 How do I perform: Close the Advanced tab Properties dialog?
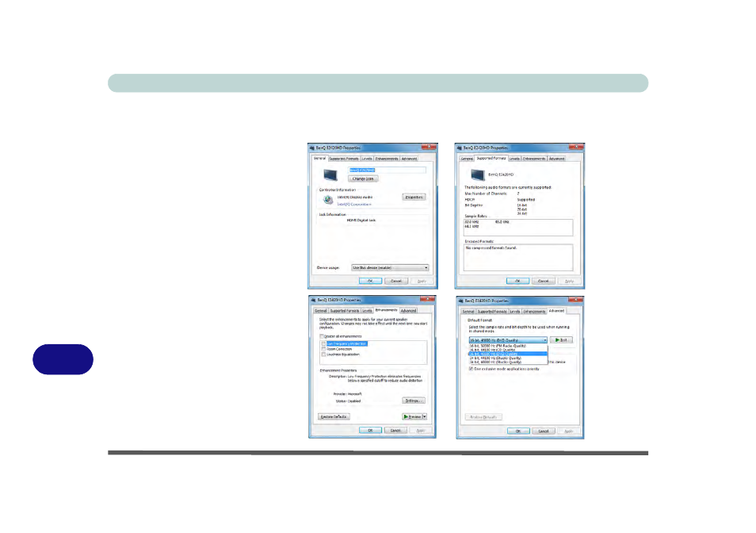[575, 300]
